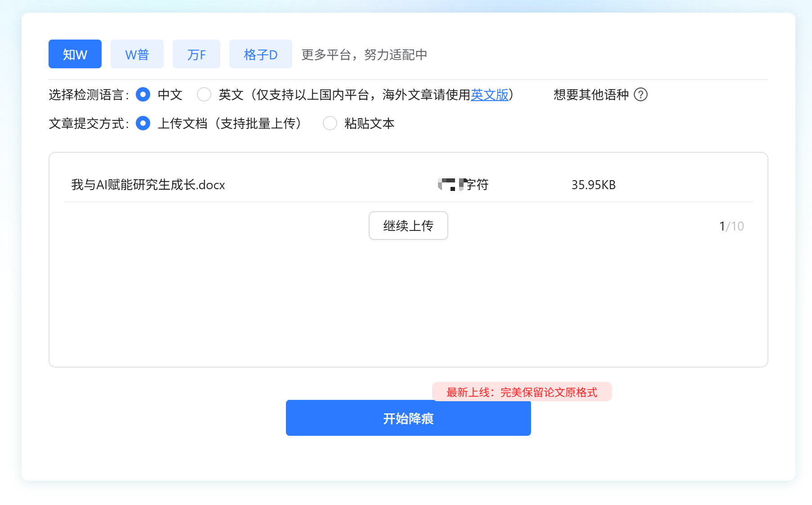The width and height of the screenshot is (812, 505).
Task: Choose 粘贴文本 submission method
Action: coord(330,123)
